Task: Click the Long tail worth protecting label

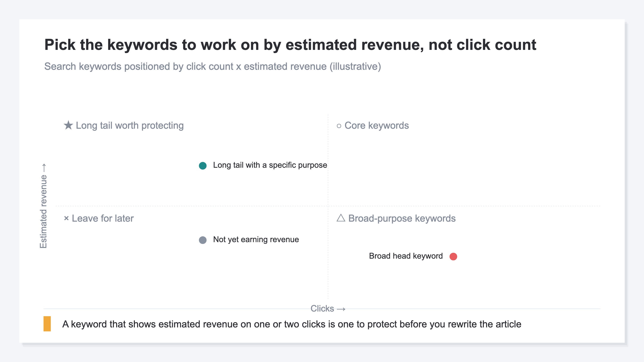Action: pyautogui.click(x=130, y=125)
